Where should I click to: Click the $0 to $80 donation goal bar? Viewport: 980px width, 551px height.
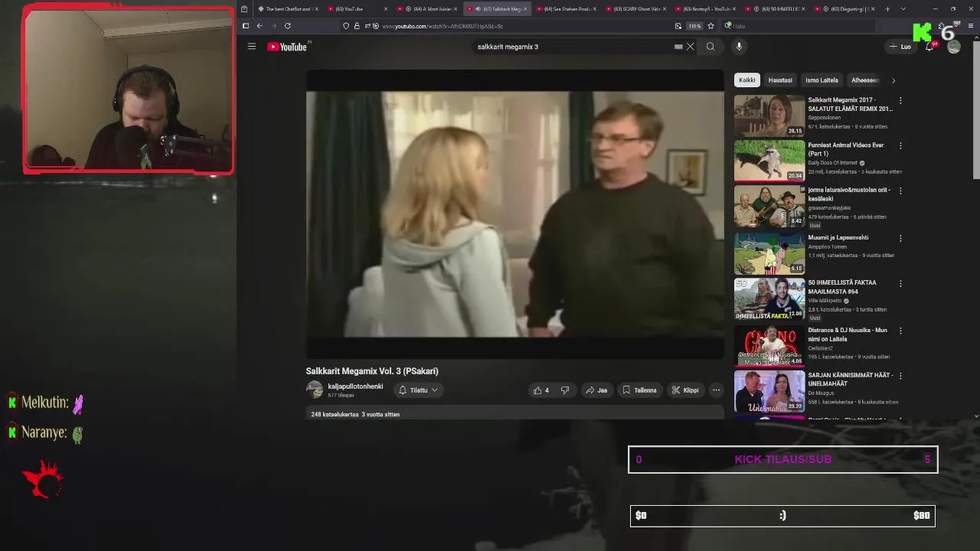click(782, 516)
